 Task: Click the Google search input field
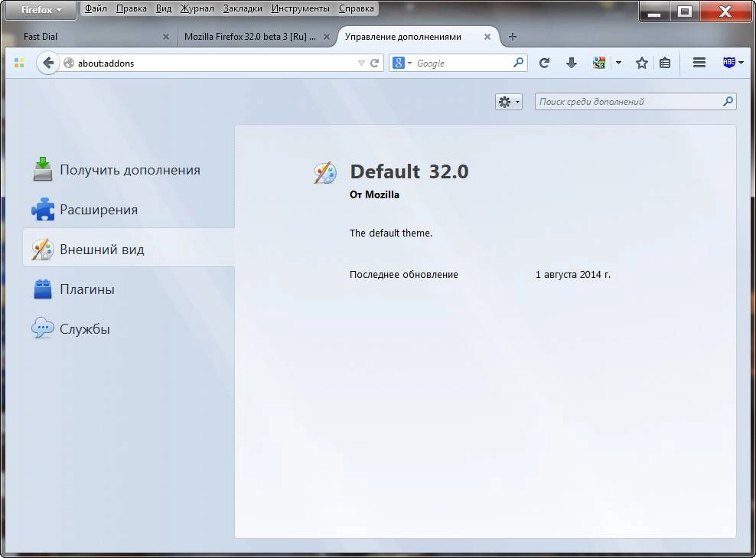click(463, 64)
